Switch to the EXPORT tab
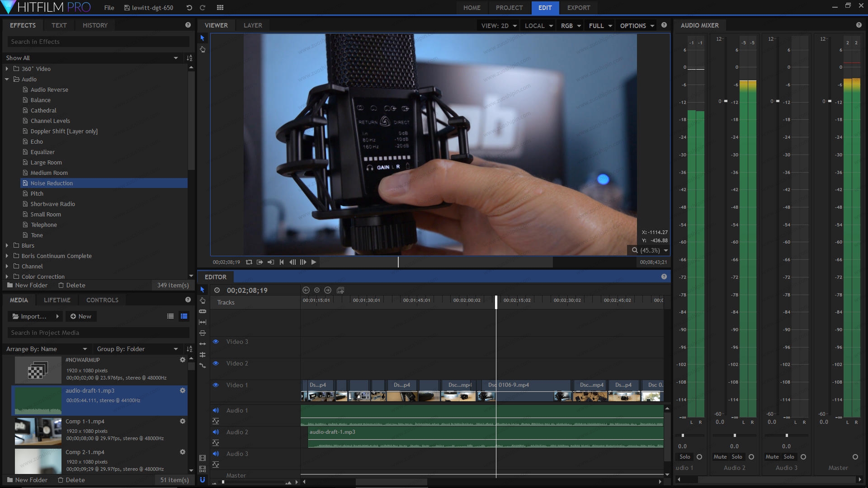The image size is (868, 488). click(578, 8)
